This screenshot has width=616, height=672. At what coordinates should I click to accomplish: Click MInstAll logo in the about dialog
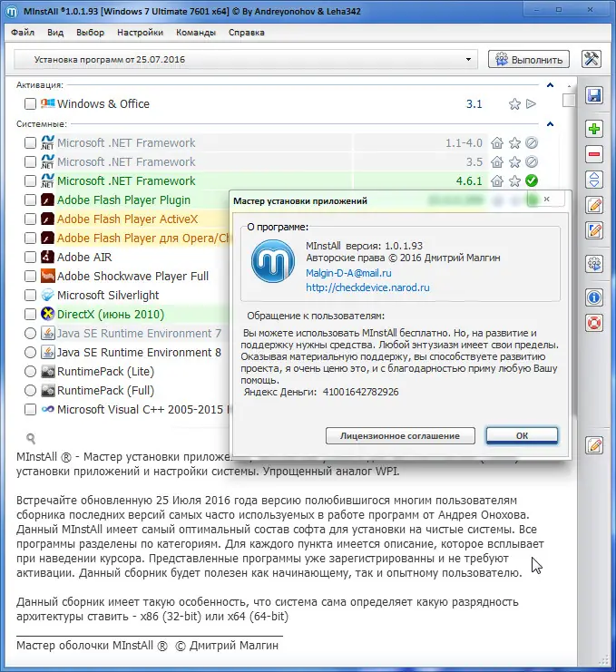point(273,261)
